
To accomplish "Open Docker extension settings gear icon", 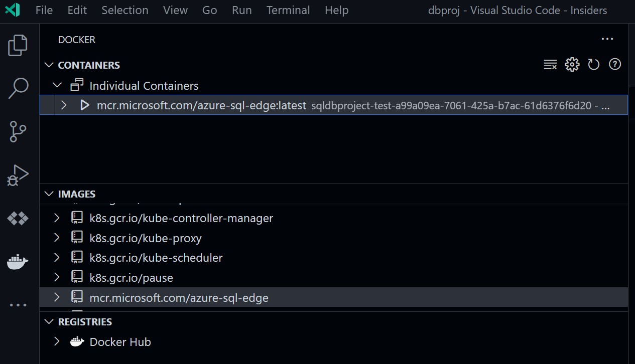I will pyautogui.click(x=572, y=64).
